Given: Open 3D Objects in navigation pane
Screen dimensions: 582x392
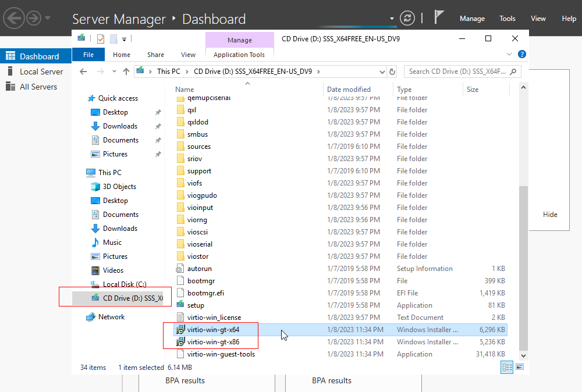Looking at the screenshot, I should pos(119,187).
